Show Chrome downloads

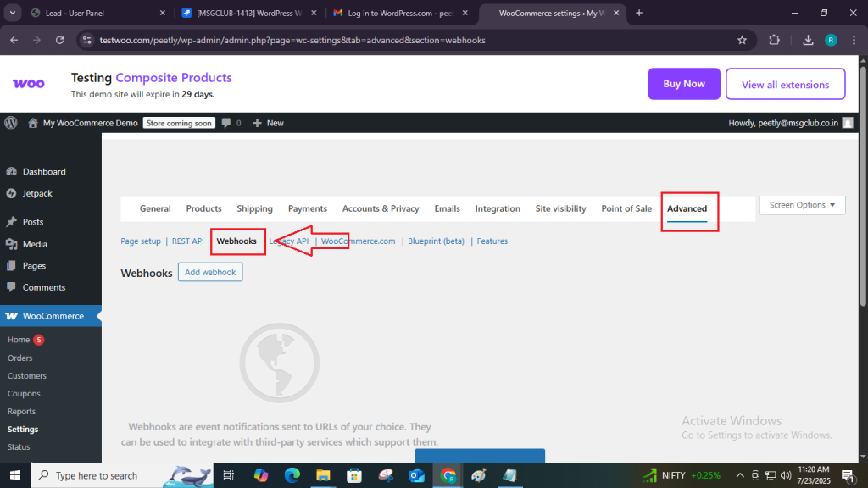pos(808,40)
